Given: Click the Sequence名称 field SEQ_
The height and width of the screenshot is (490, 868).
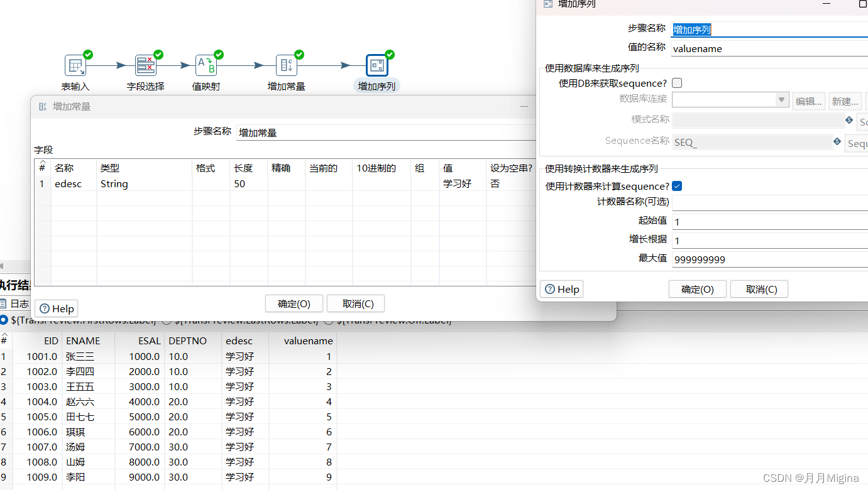Looking at the screenshot, I should [752, 142].
